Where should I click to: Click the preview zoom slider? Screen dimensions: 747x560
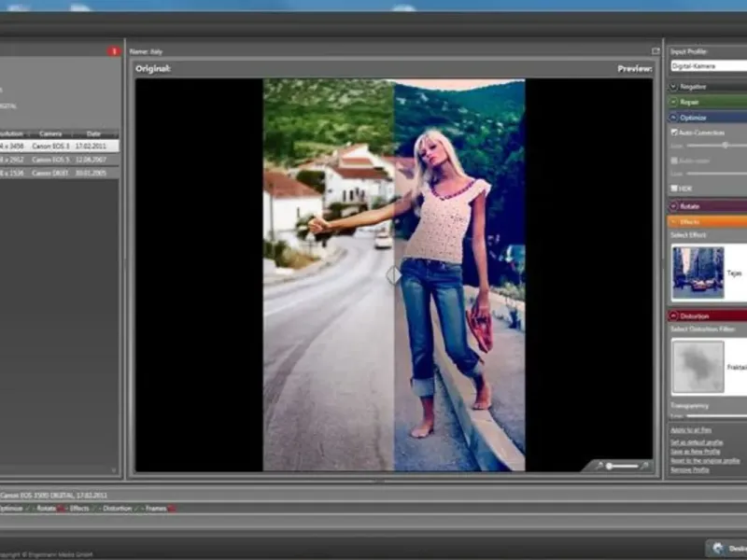[x=622, y=466]
